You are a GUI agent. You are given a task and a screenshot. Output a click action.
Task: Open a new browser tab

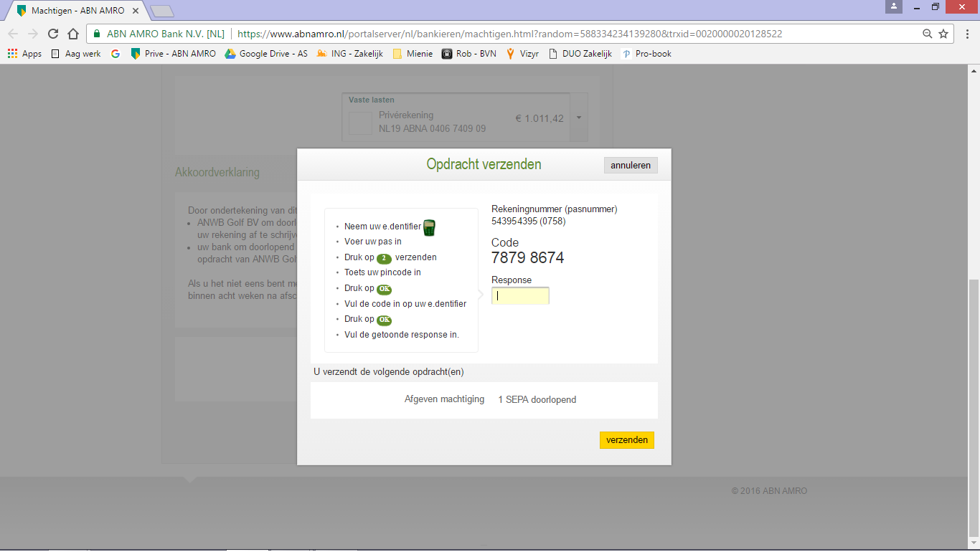click(163, 11)
